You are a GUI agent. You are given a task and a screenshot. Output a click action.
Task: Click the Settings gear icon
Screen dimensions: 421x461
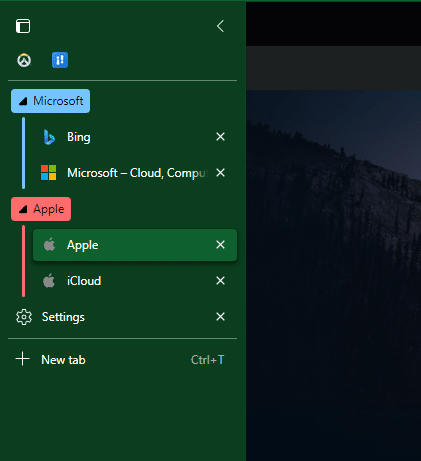(x=24, y=317)
